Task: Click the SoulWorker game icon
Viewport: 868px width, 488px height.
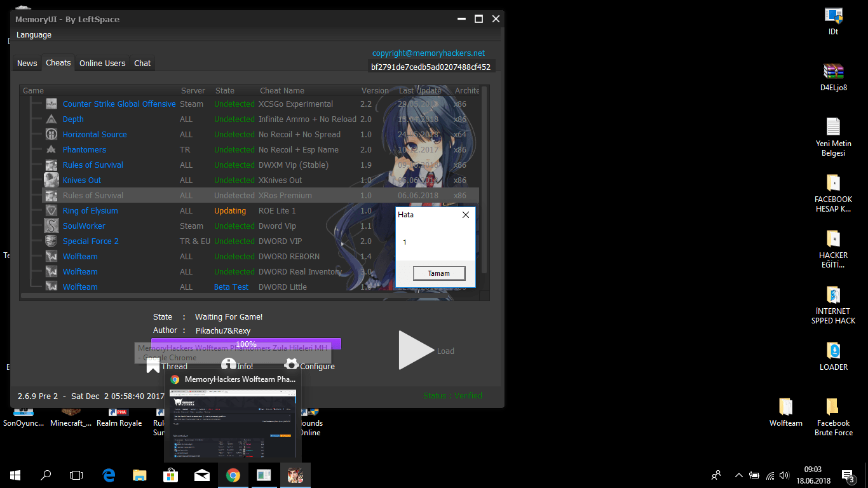Action: (51, 226)
